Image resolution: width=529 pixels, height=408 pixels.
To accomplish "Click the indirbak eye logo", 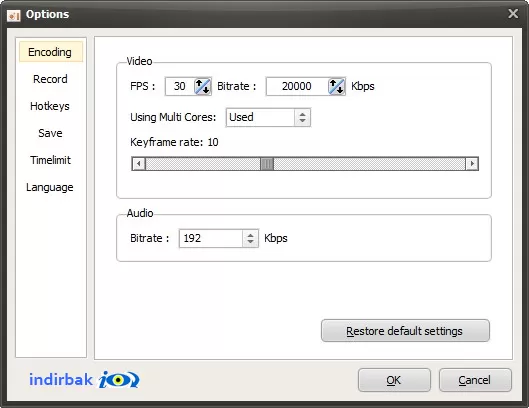I will coord(119,380).
